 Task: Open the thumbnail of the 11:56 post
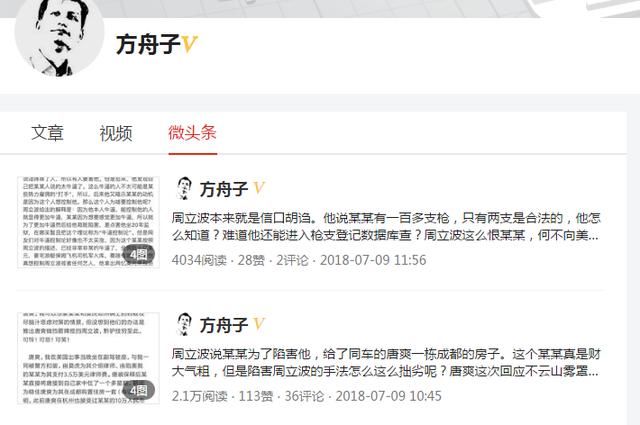point(88,222)
